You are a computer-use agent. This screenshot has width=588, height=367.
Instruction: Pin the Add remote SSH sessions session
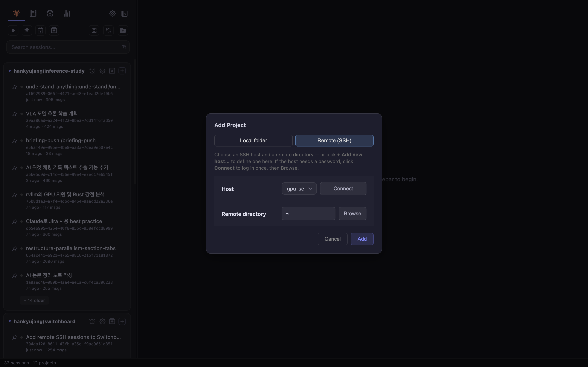[x=15, y=337]
